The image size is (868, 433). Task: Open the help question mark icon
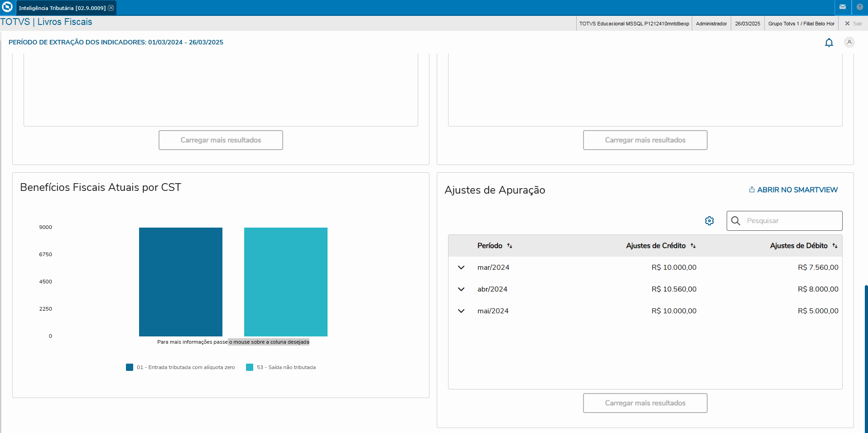(x=860, y=7)
